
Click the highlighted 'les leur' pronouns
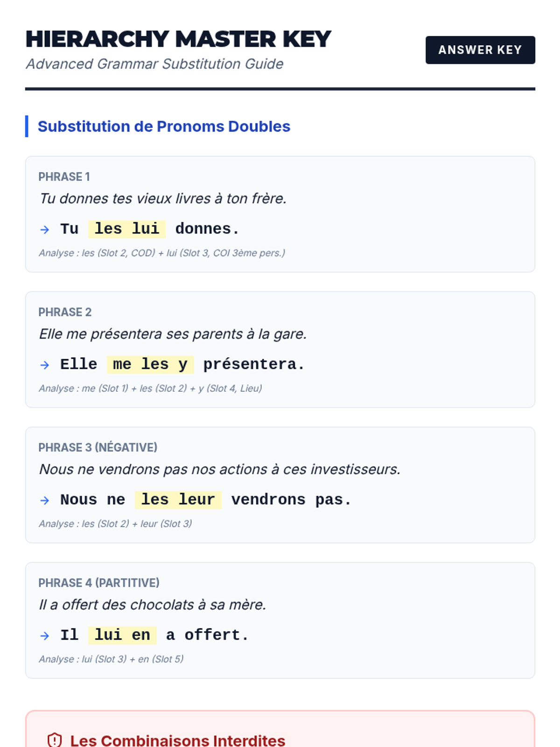pos(178,500)
